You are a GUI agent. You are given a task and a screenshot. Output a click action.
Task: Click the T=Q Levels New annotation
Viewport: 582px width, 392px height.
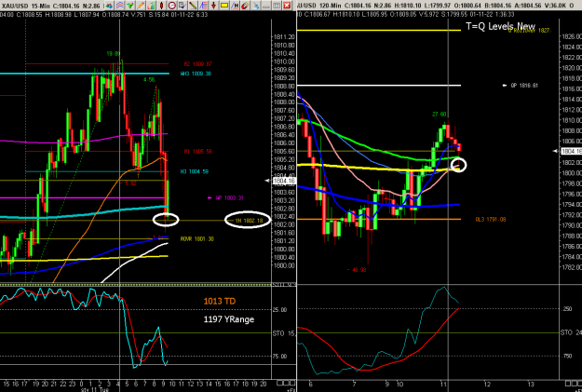(500, 26)
